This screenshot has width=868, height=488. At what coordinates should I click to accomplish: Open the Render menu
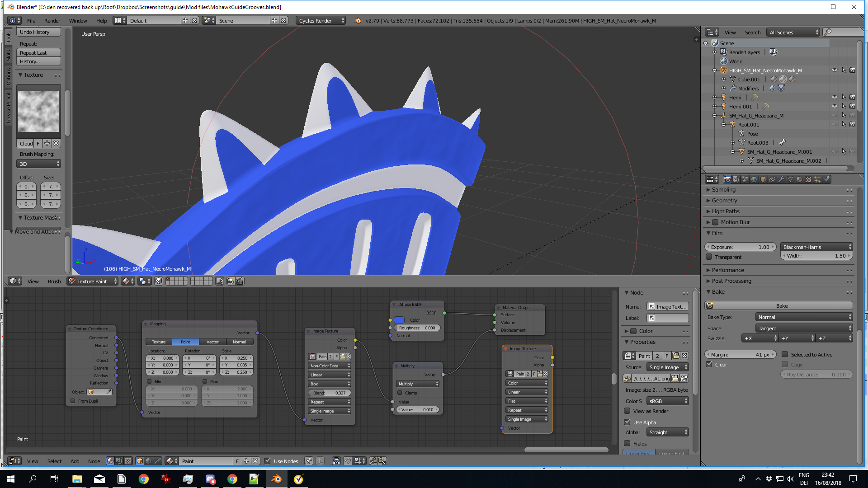(x=52, y=20)
